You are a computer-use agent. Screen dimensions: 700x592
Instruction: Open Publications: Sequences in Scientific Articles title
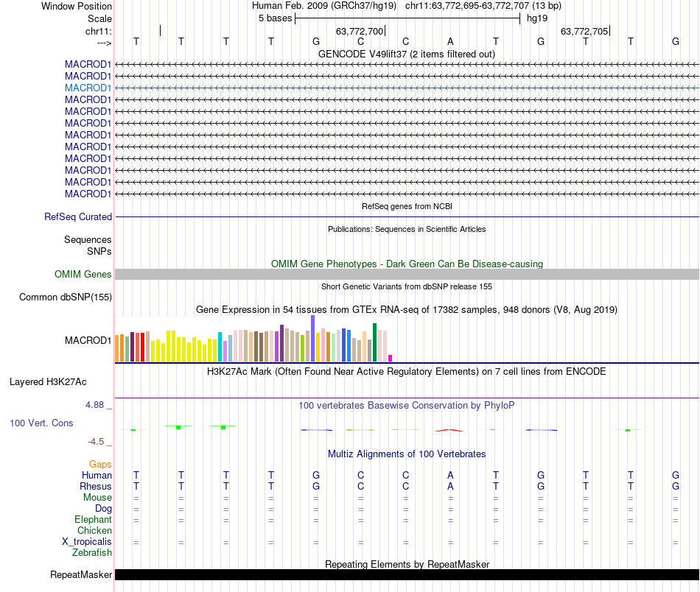407,229
